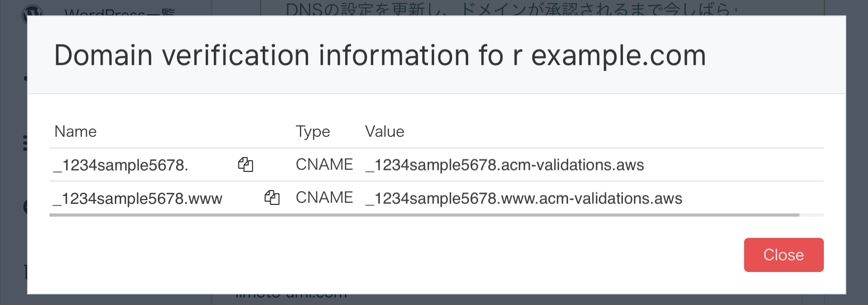Screen dimensions: 868x305
Task: Copy the _1234sample5678.www record name
Action: (x=272, y=197)
